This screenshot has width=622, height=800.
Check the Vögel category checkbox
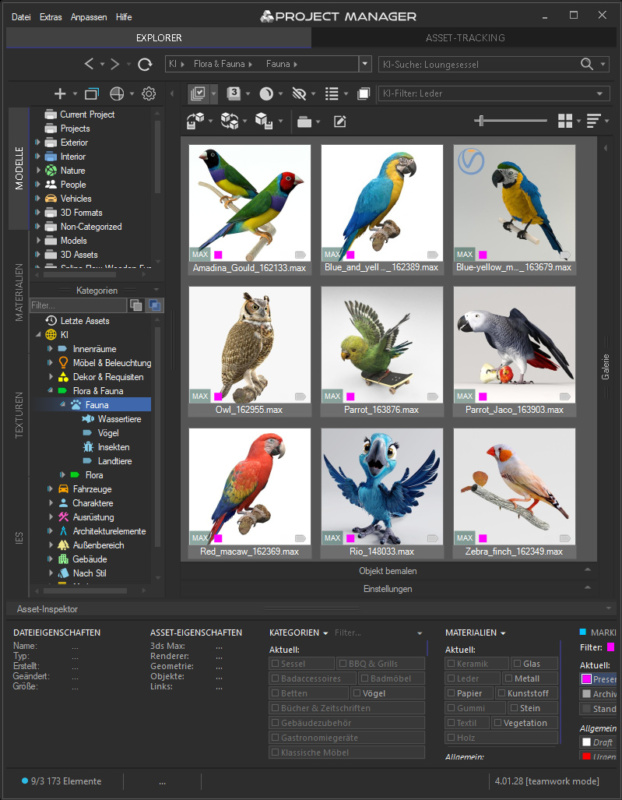[x=357, y=693]
